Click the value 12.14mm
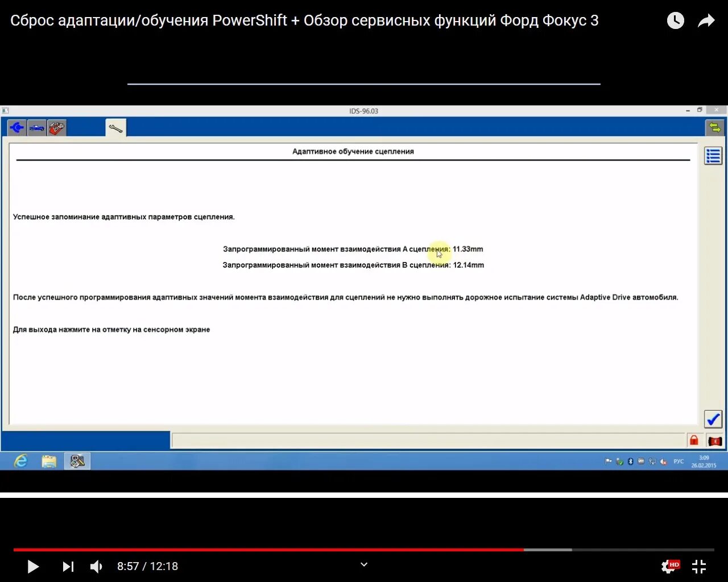Image resolution: width=728 pixels, height=582 pixels. (x=469, y=265)
